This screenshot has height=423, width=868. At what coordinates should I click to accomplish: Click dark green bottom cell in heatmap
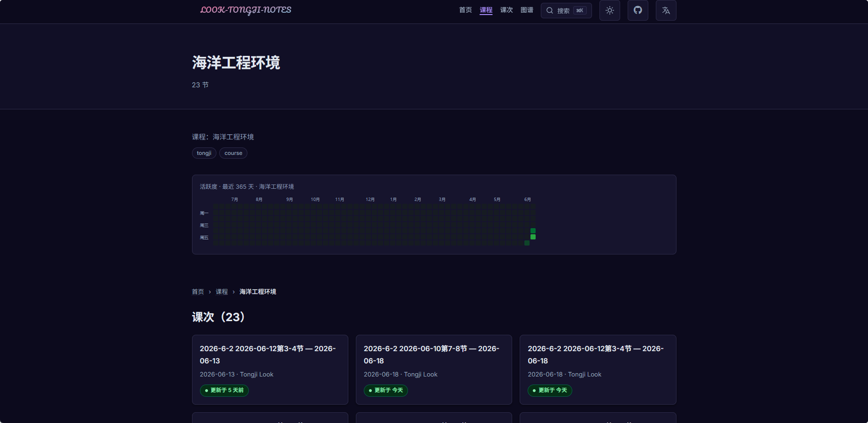tap(527, 243)
